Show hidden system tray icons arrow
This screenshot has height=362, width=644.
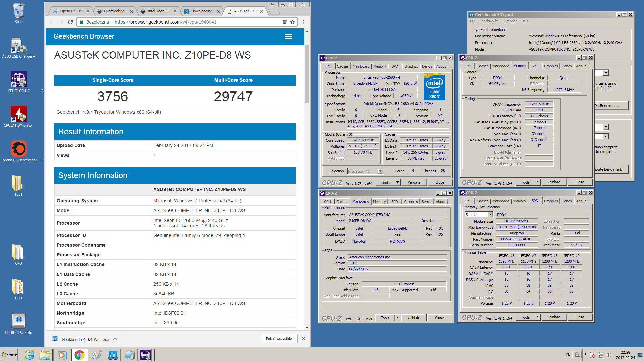[585, 355]
